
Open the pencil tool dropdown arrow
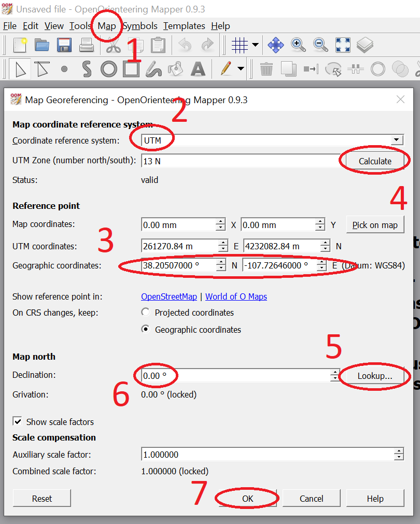[241, 69]
